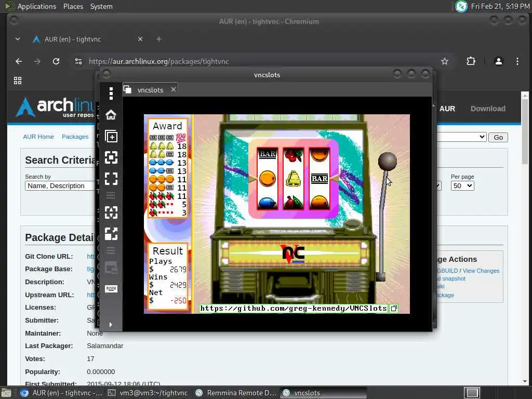
Task: Duplicate the session with the plus window icon
Action: pyautogui.click(x=111, y=136)
